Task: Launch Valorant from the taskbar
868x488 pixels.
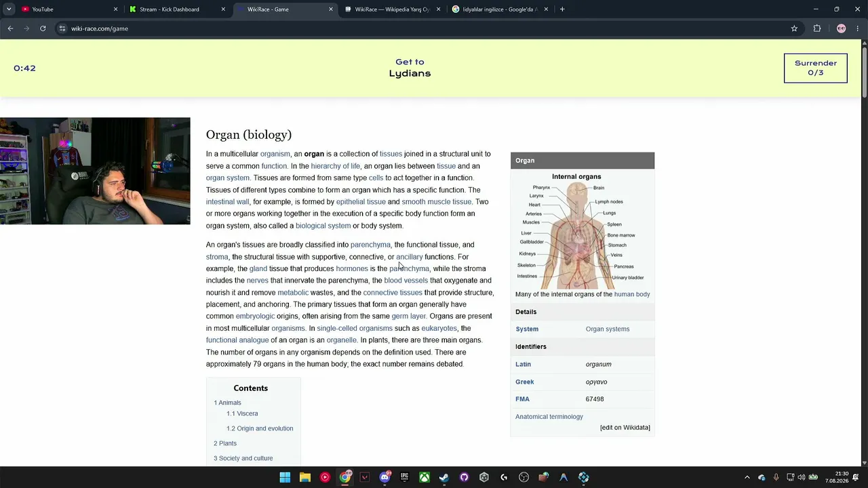Action: (x=364, y=477)
